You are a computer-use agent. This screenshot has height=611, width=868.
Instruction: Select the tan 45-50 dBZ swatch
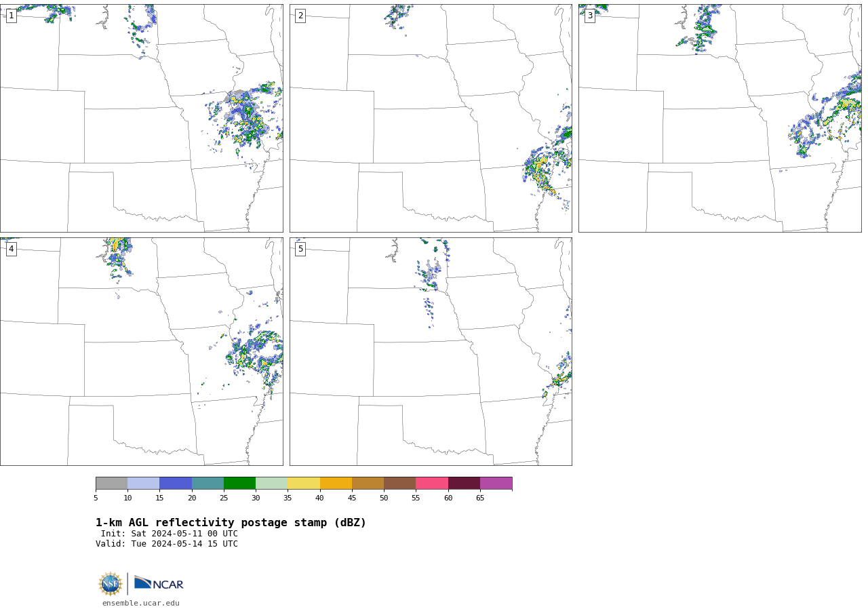pyautogui.click(x=368, y=484)
